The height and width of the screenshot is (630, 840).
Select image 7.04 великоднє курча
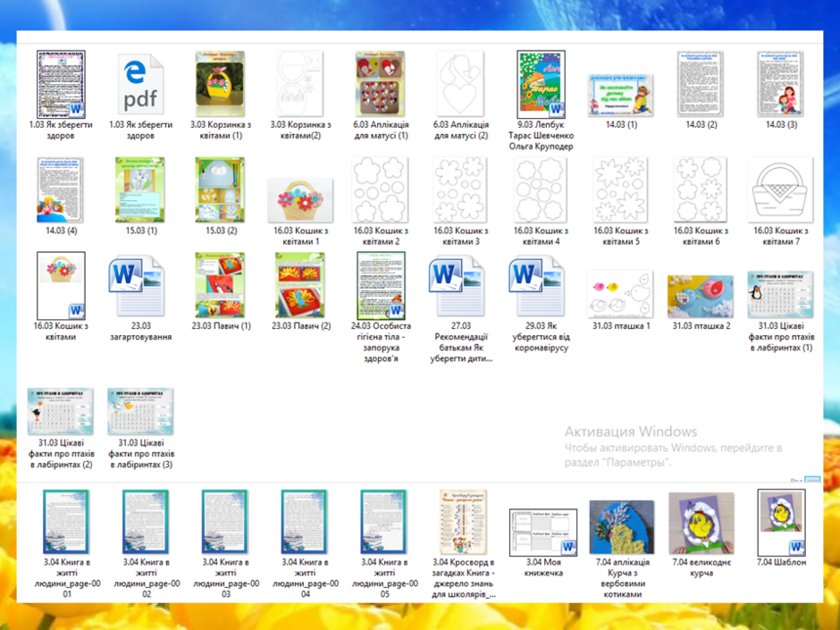[701, 524]
